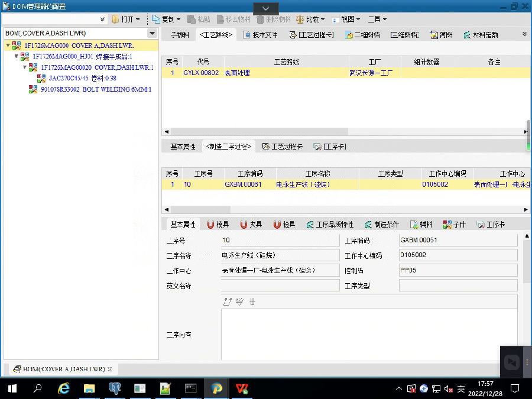The height and width of the screenshot is (399, 532).
Task: Collapse the 1F1726MAG000_HJ01 tree node
Action: click(17, 57)
